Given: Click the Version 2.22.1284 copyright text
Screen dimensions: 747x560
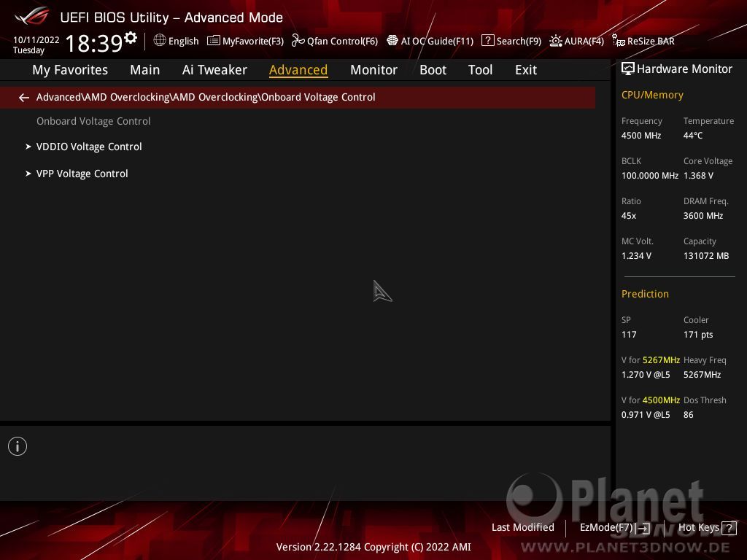Looking at the screenshot, I should click(x=373, y=547).
